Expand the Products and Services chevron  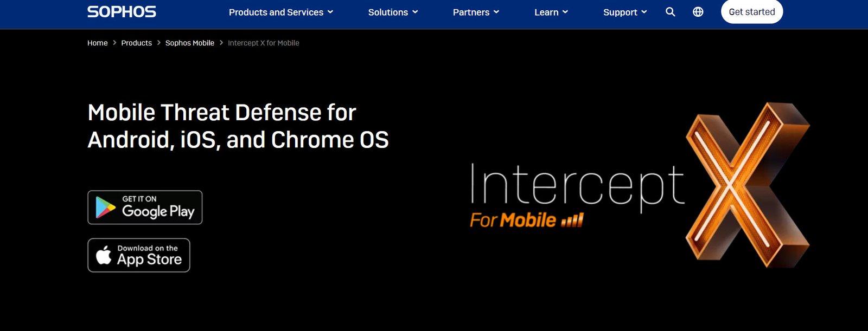coord(330,12)
